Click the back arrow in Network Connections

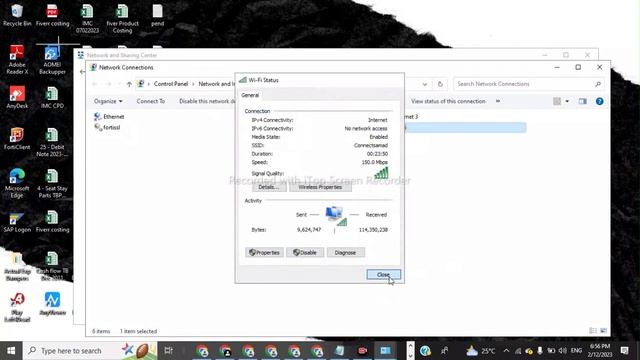[95, 84]
